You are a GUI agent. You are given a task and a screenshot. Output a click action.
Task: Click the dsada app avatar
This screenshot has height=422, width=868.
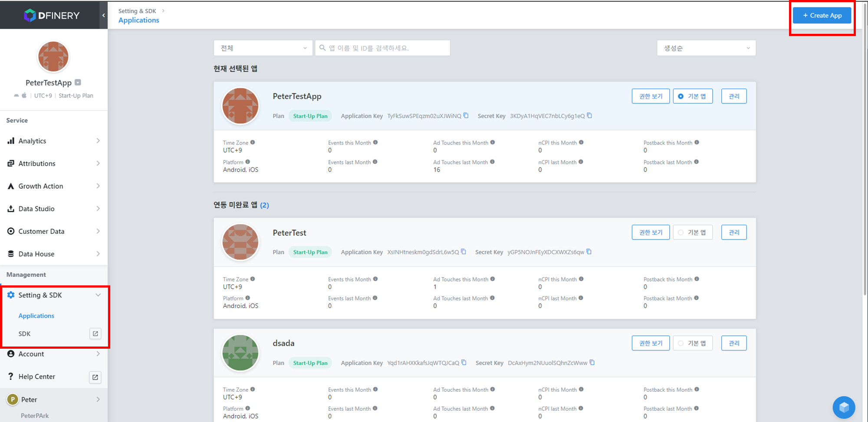[x=240, y=353]
